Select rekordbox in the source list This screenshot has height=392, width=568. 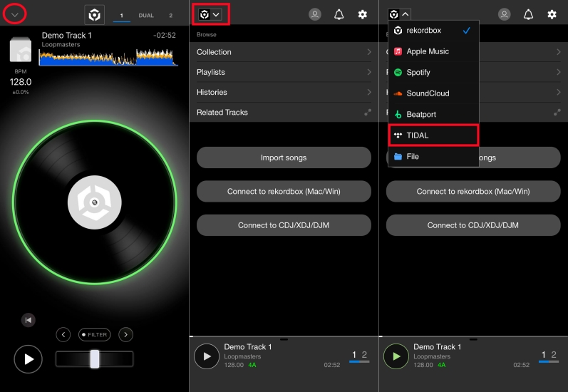433,31
